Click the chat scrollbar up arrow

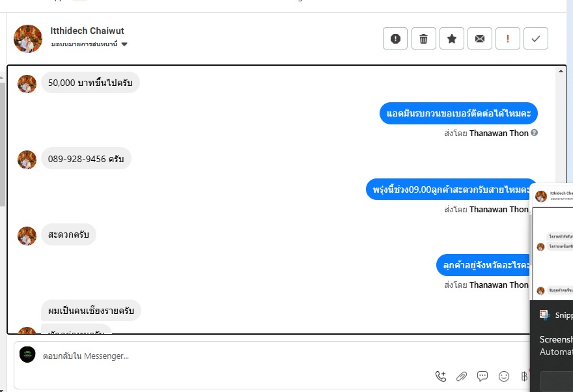pos(561,71)
